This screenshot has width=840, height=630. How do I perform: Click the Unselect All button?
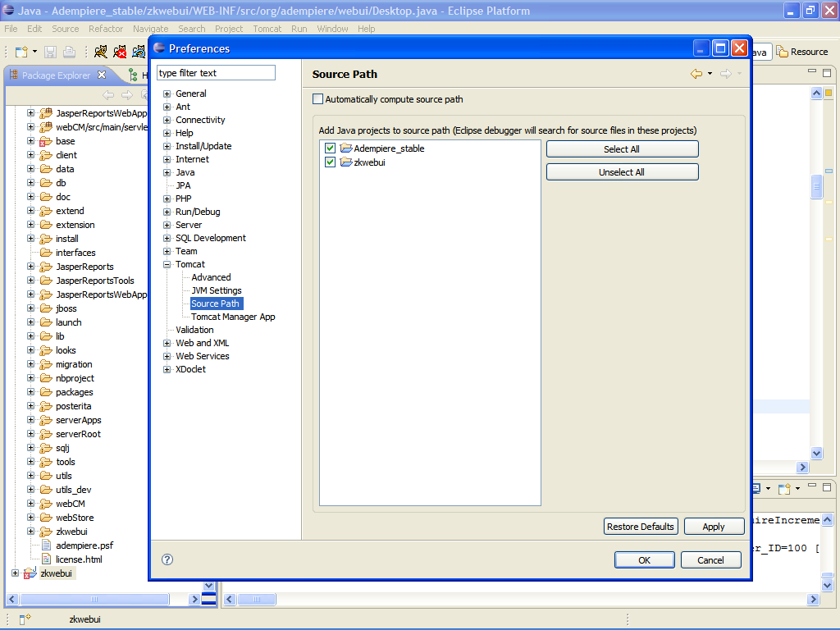point(622,172)
